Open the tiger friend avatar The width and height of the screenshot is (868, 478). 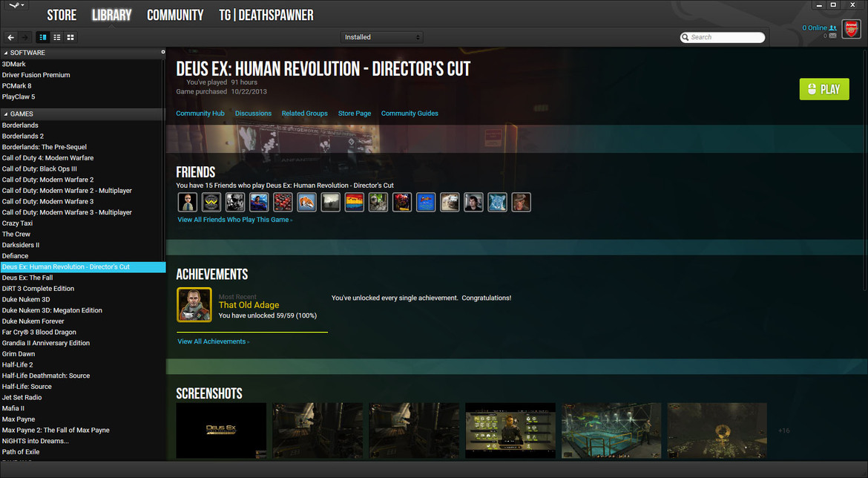pos(306,202)
